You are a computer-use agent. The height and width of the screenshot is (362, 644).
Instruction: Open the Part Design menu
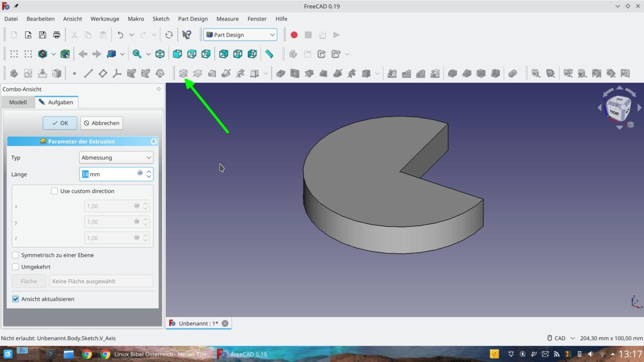click(x=192, y=19)
